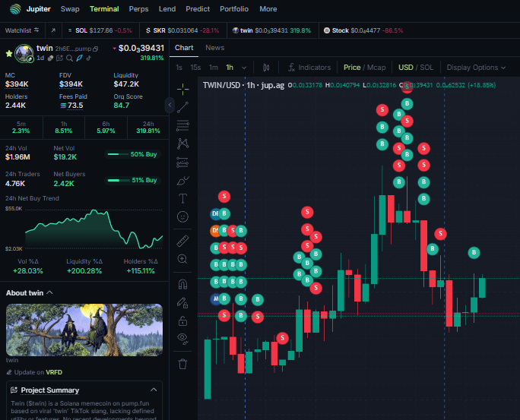The height and width of the screenshot is (420, 520).
Task: Select the zoom in tool
Action: (182, 259)
